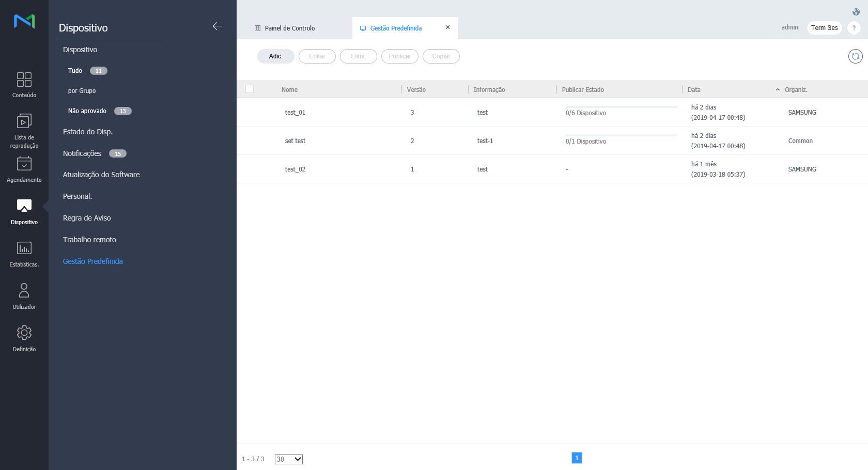The width and height of the screenshot is (868, 470).
Task: Open Definição gear icon
Action: 24,333
